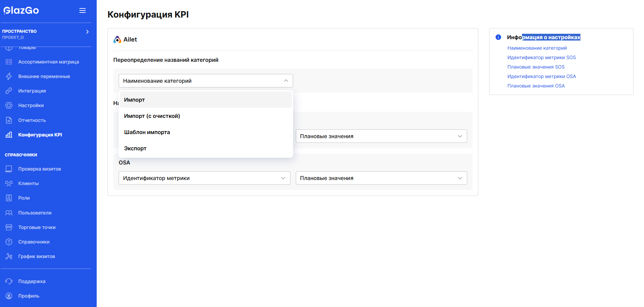Click the Настройки gear icon

pyautogui.click(x=9, y=105)
